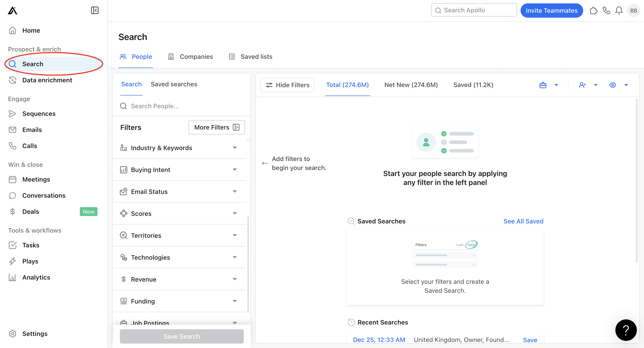Click the Search Apollo field
This screenshot has width=644, height=348.
(x=474, y=10)
